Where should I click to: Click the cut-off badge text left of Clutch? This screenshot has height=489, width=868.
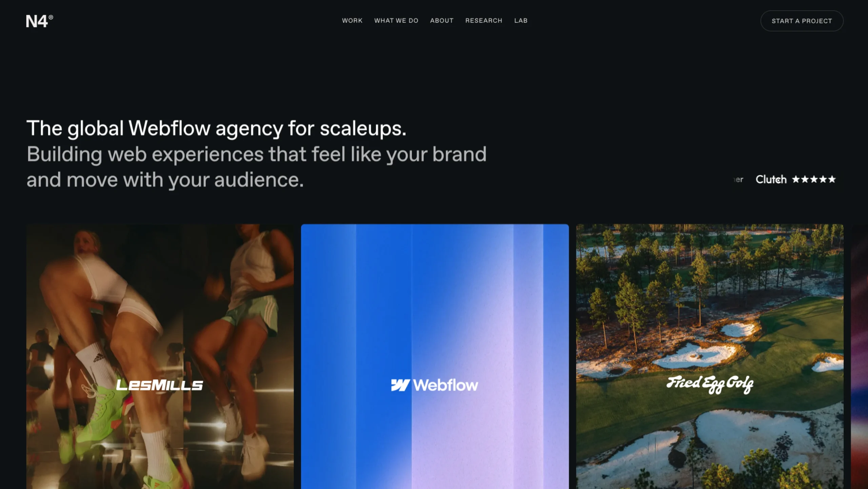pyautogui.click(x=738, y=180)
